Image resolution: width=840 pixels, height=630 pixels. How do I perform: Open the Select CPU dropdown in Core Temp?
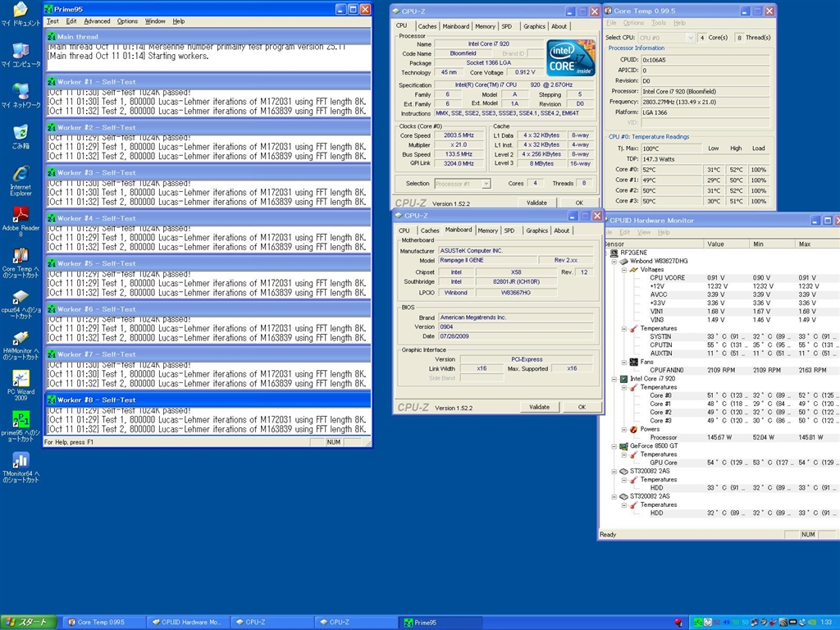tap(690, 38)
